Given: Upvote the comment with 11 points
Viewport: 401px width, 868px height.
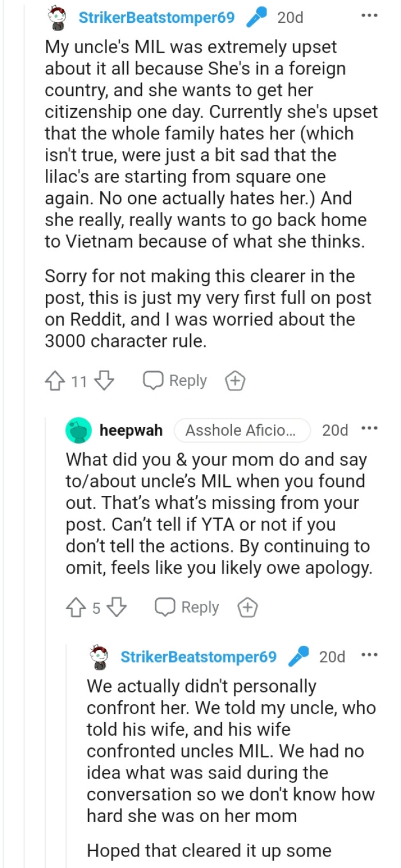Looking at the screenshot, I should (x=55, y=381).
